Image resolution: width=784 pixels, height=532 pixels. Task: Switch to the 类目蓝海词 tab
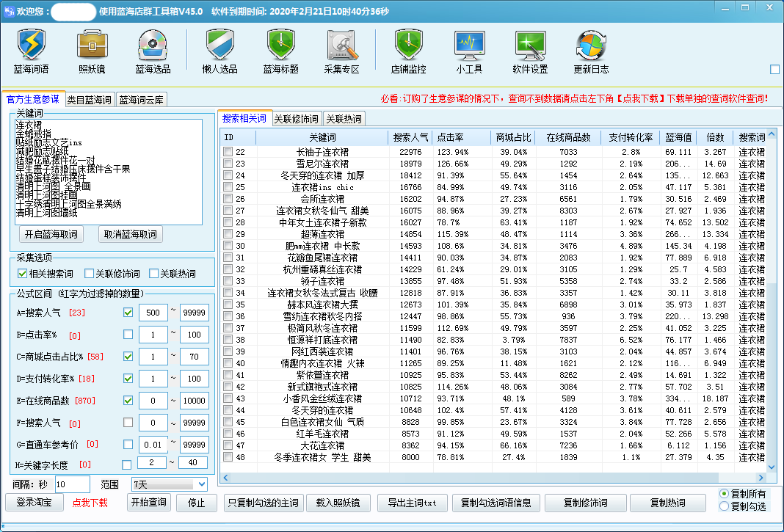click(x=90, y=100)
